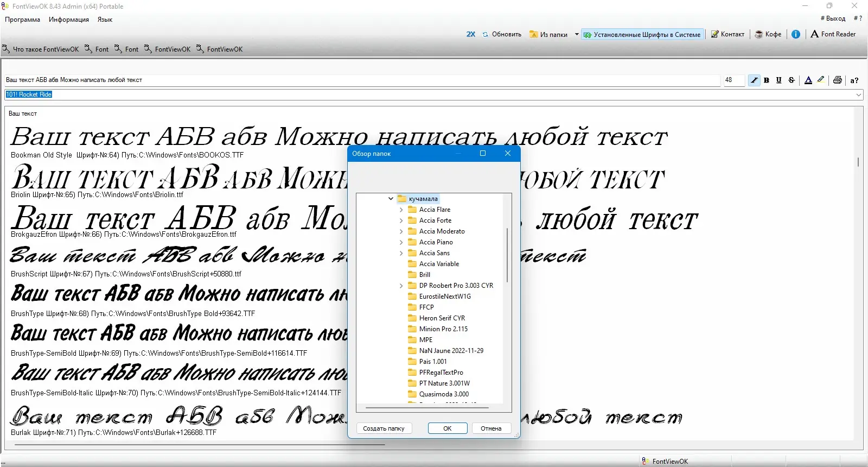Click the first Font toolbar link

(97, 49)
